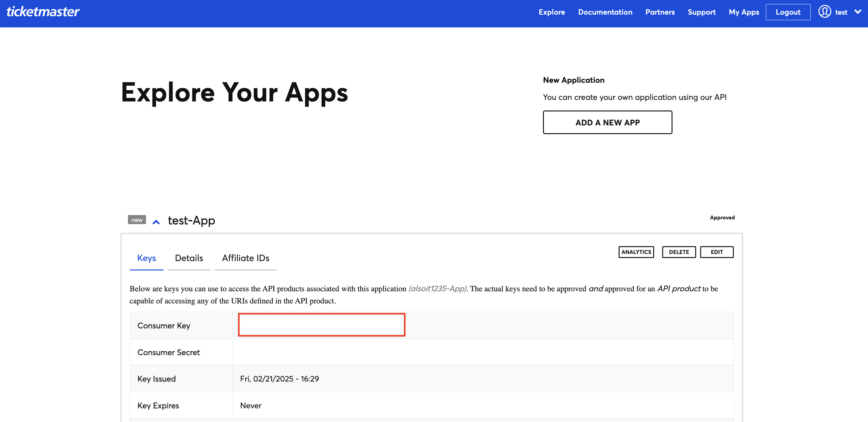Click the Consumer Secret label
The image size is (868, 422).
(x=168, y=352)
